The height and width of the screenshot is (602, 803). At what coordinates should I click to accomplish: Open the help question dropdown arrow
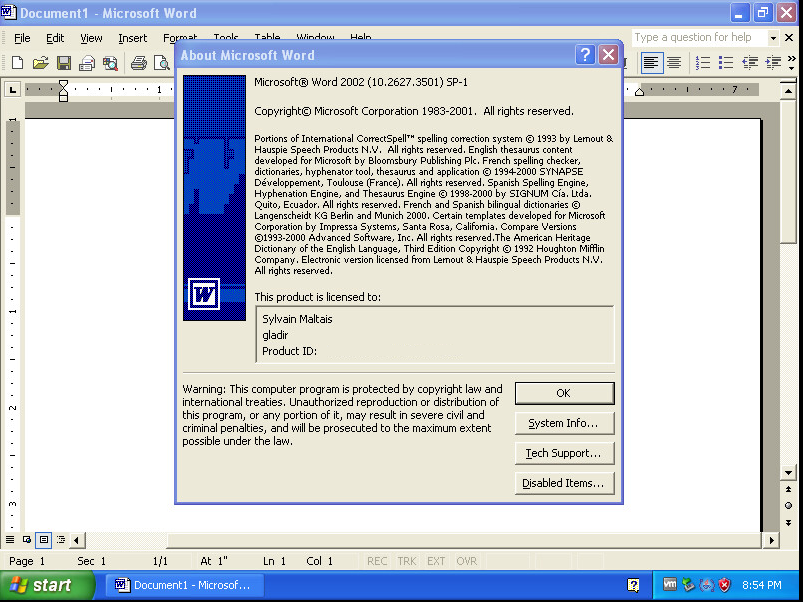(773, 38)
